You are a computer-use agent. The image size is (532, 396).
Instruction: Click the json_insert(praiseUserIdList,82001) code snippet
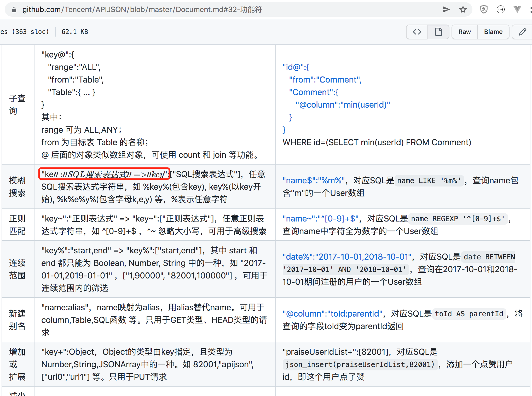[x=360, y=364]
